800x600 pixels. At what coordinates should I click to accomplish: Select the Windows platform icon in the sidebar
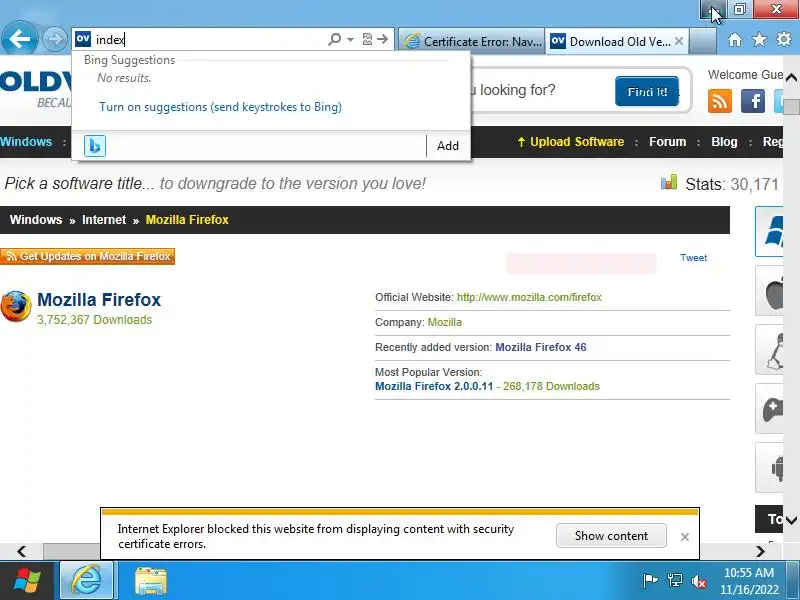(x=769, y=231)
